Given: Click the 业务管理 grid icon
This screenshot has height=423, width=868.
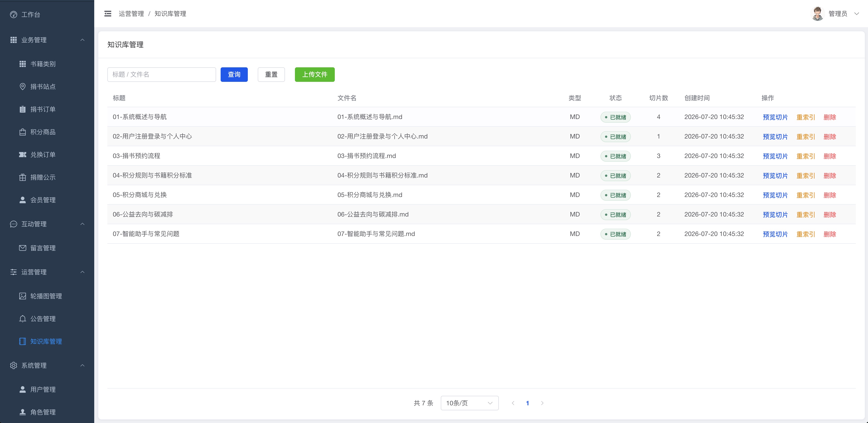Looking at the screenshot, I should tap(14, 40).
